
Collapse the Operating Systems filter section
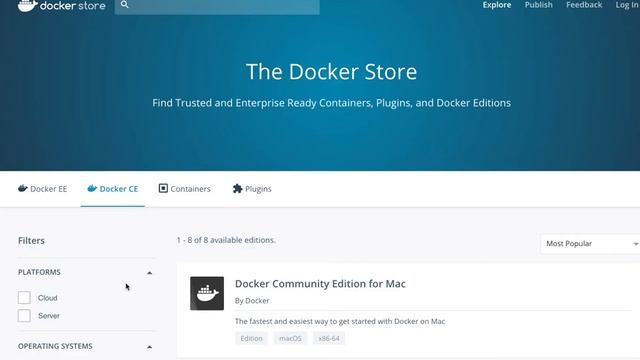pos(149,347)
